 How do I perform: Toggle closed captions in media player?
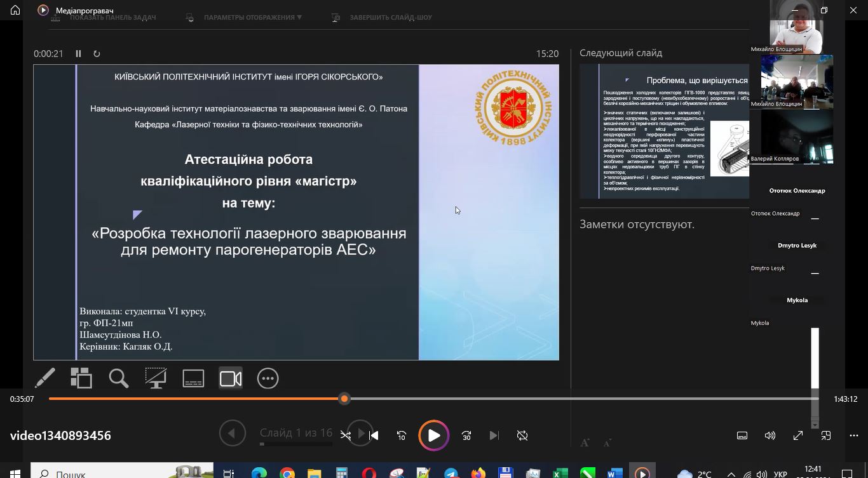(x=742, y=435)
